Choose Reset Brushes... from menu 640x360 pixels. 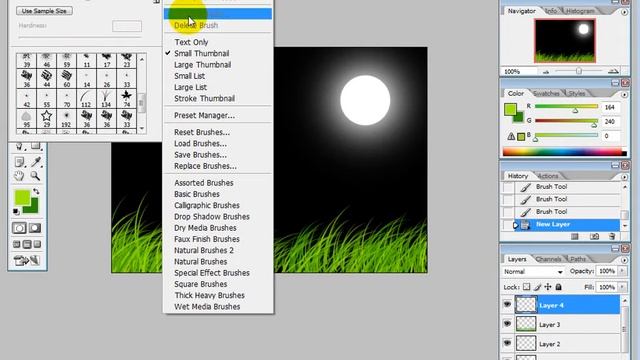(202, 132)
